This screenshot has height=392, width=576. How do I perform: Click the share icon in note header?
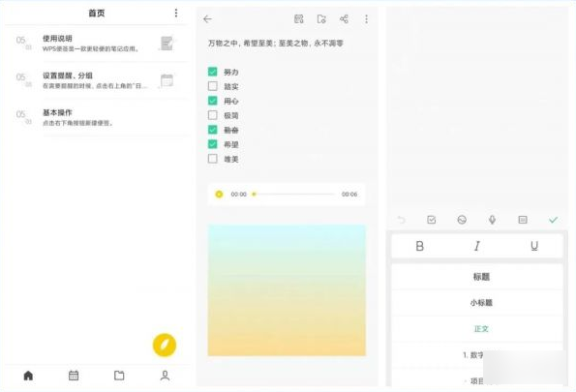(x=344, y=19)
